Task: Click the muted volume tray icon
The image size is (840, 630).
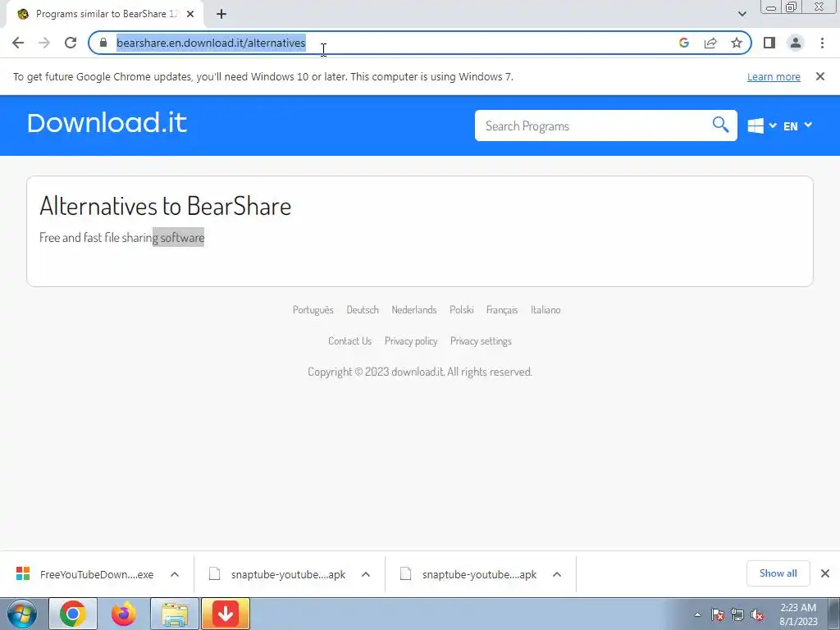Action: tap(757, 614)
